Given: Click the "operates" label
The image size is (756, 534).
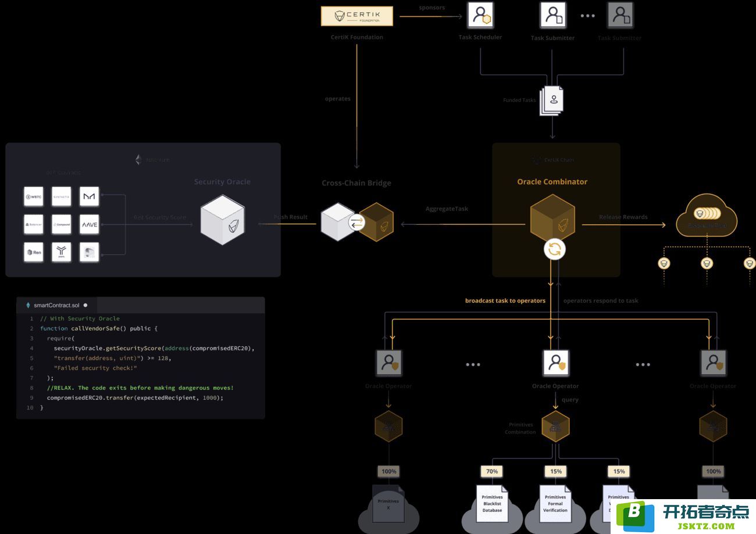Looking at the screenshot, I should pyautogui.click(x=338, y=99).
